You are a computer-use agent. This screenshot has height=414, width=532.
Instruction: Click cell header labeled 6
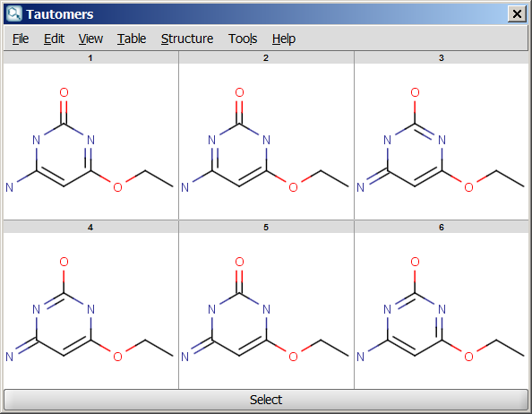pos(442,228)
